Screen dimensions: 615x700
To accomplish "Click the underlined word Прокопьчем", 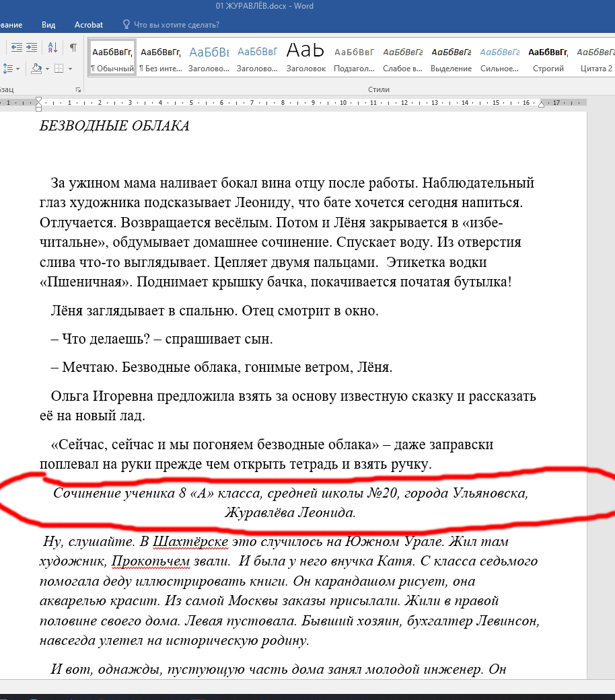I will tap(151, 561).
